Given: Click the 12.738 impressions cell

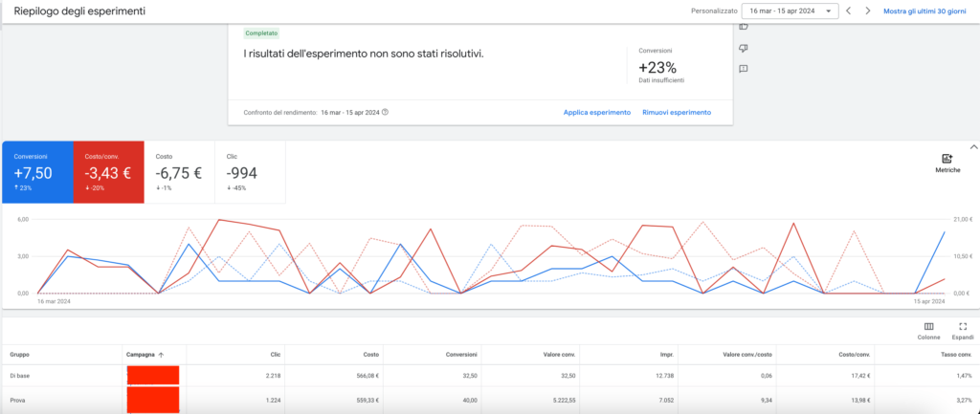Looking at the screenshot, I should (663, 376).
